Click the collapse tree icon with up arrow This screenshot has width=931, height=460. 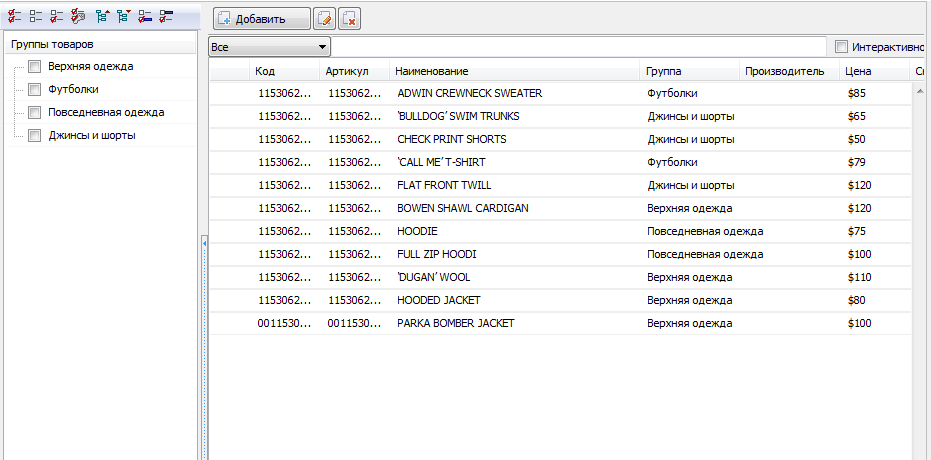[102, 16]
